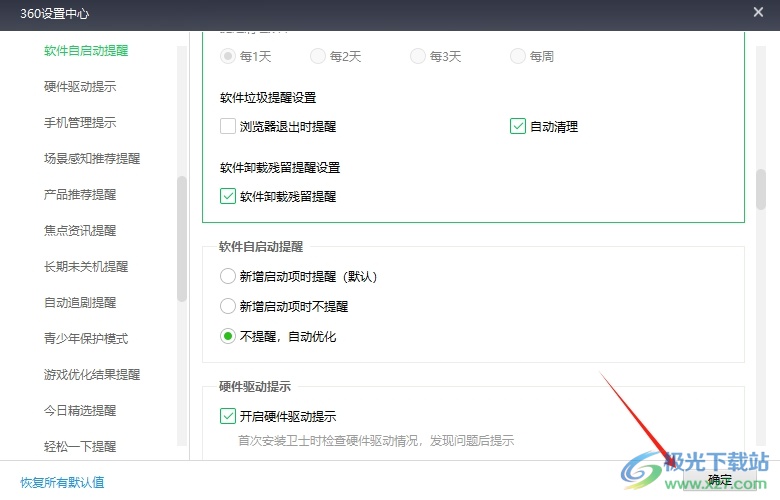Screen dimensions: 780x500
Task: Open 青少年保护模式 sidebar item
Action: [86, 338]
